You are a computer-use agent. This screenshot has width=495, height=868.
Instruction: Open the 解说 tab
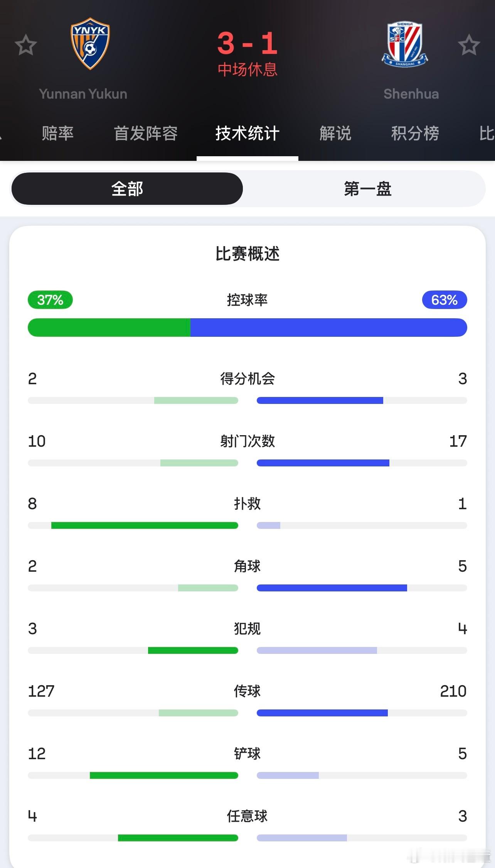(x=335, y=133)
